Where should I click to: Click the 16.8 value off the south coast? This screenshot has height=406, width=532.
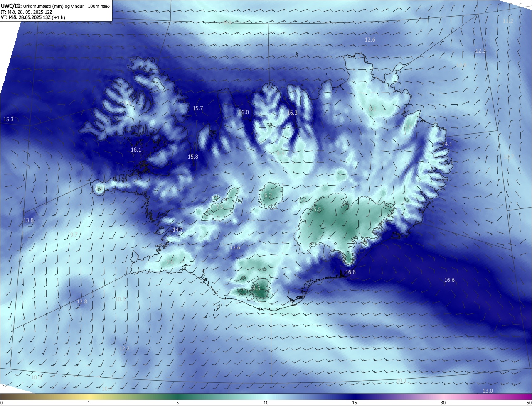pos(350,272)
